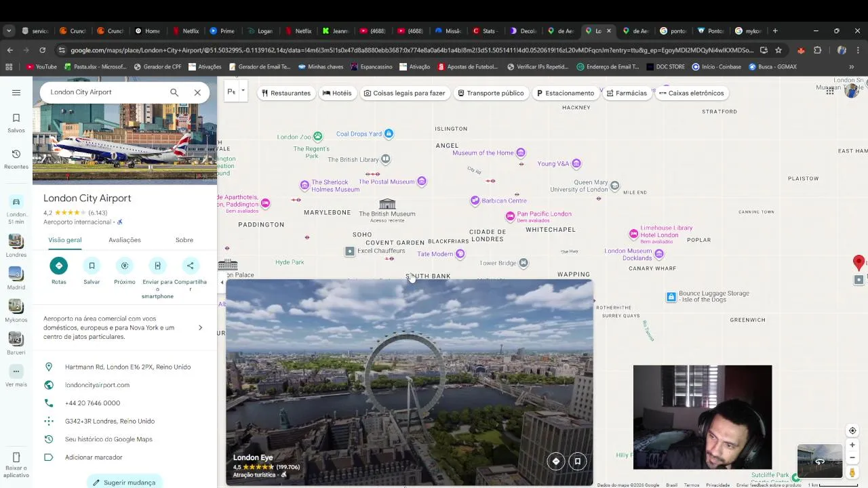Viewport: 868px width, 488px height.
Task: Click directions icon on London Eye card
Action: (x=556, y=461)
